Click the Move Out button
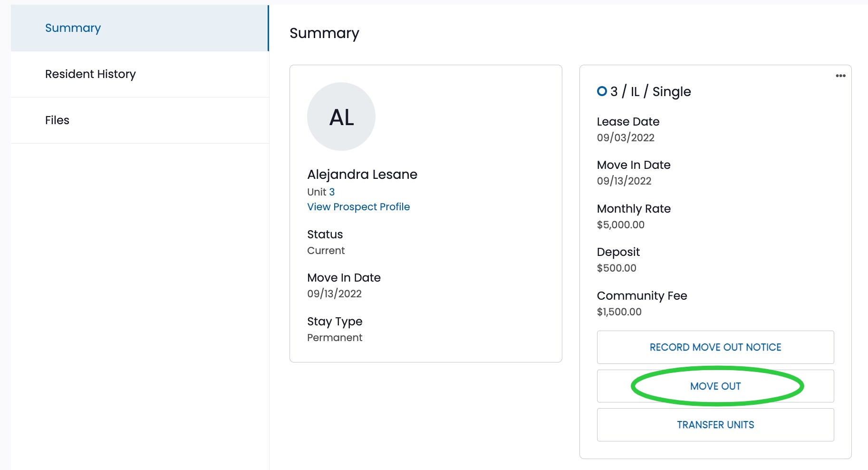 [715, 386]
